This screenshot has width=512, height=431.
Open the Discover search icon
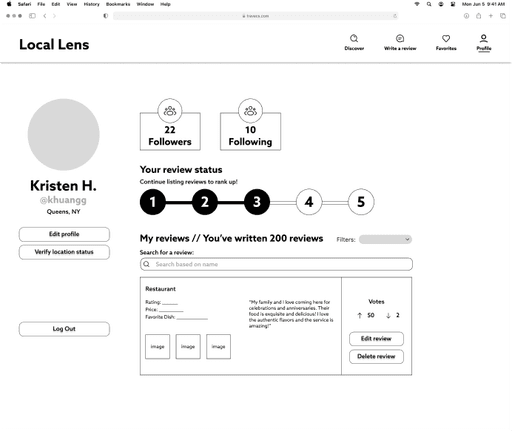pos(354,38)
